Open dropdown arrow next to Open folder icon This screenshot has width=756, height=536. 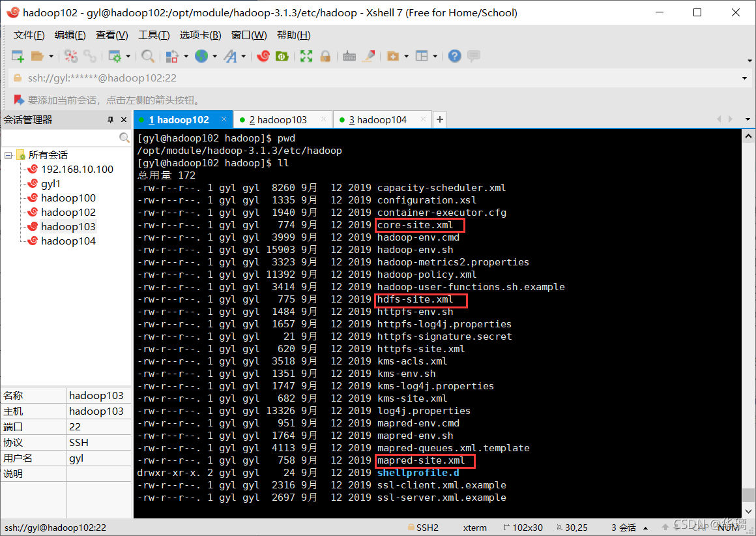(51, 57)
